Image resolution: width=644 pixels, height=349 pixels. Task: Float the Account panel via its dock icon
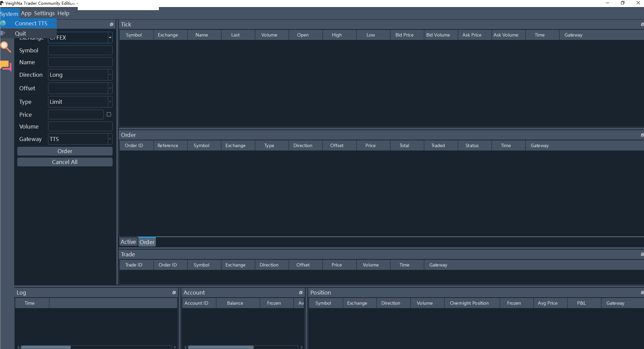[301, 293]
